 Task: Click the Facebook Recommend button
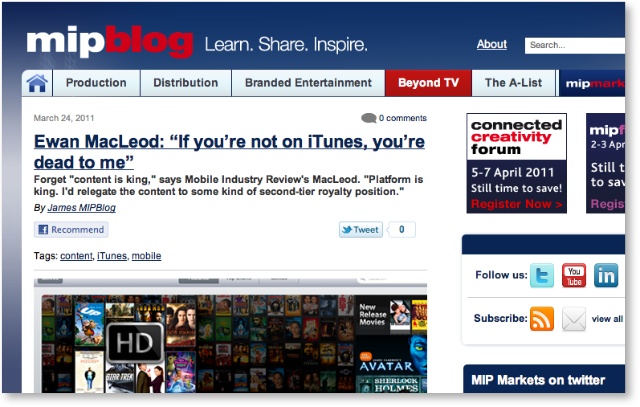pyautogui.click(x=71, y=230)
